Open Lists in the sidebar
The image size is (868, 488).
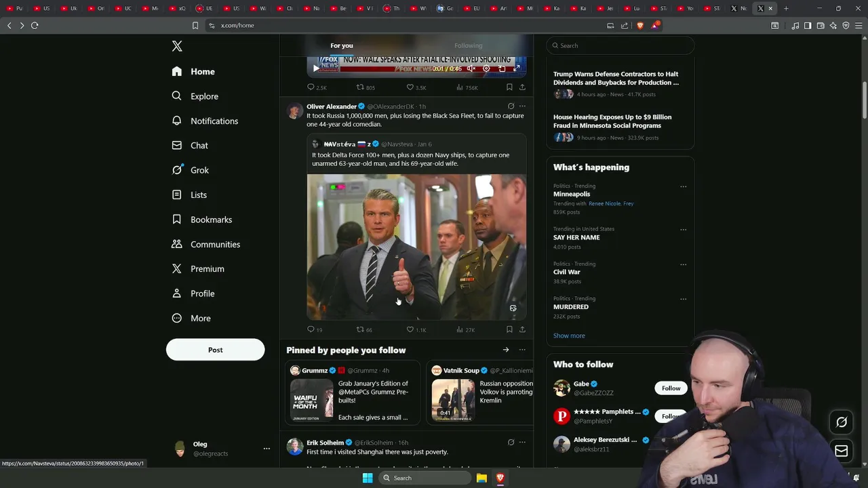[x=189, y=195]
